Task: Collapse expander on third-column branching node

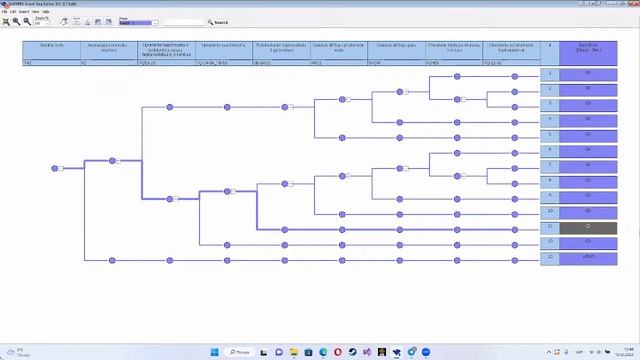Action: tap(176, 199)
